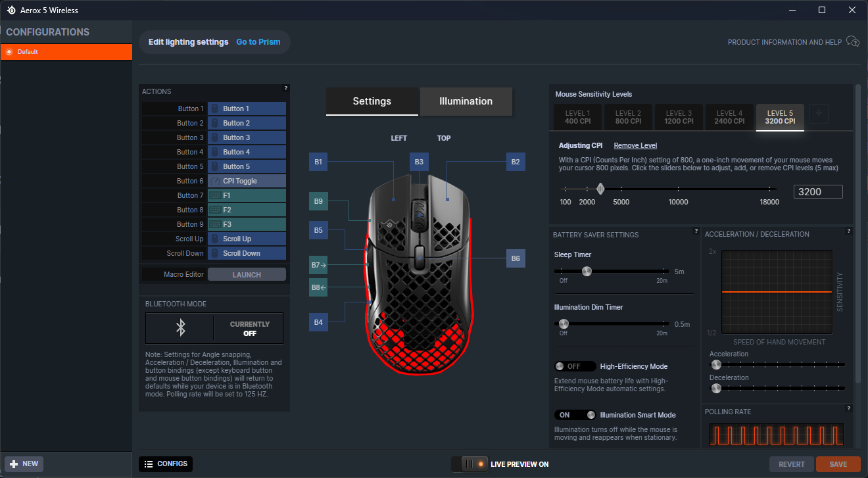Toggle High-Efficiency Mode switch

(575, 366)
